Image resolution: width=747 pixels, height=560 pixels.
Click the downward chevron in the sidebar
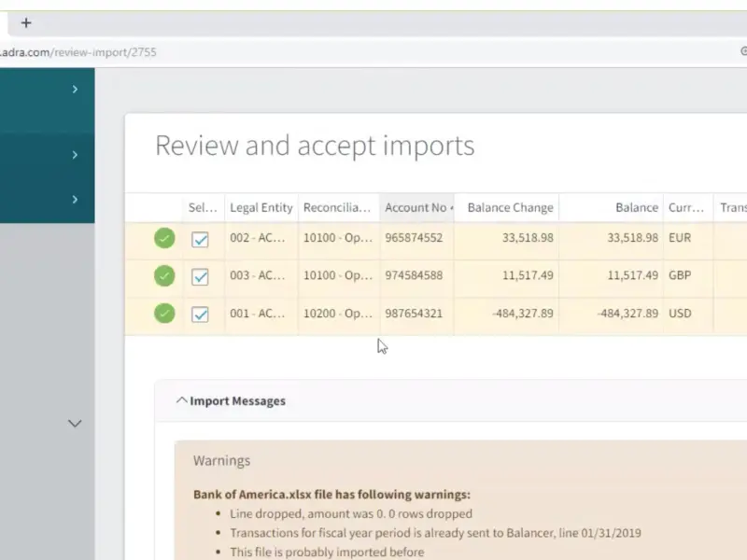pyautogui.click(x=75, y=424)
